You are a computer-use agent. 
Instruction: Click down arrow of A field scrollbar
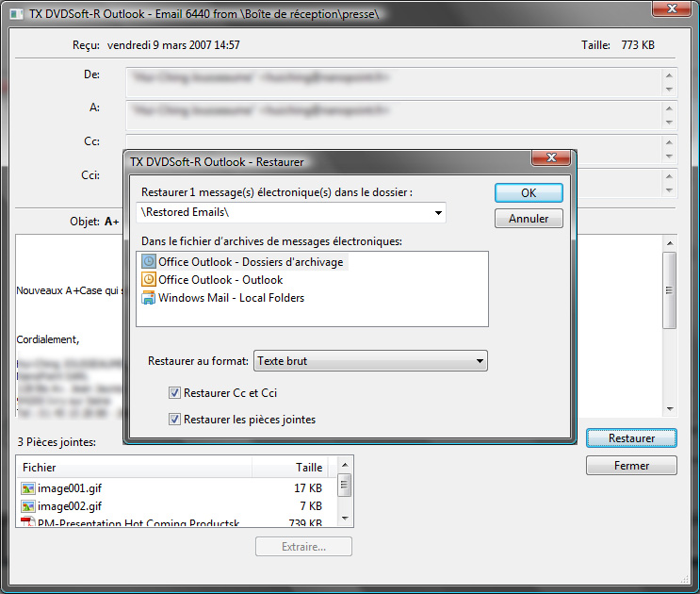pyautogui.click(x=669, y=123)
